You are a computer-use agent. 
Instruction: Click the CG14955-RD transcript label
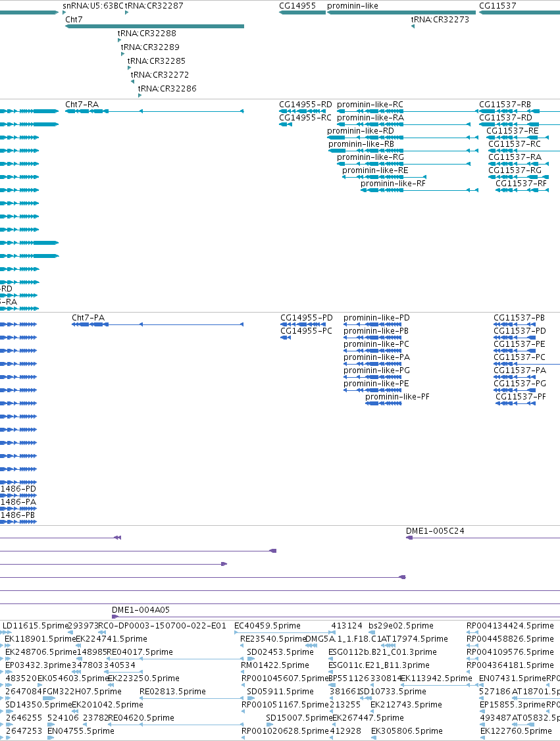pyautogui.click(x=305, y=105)
